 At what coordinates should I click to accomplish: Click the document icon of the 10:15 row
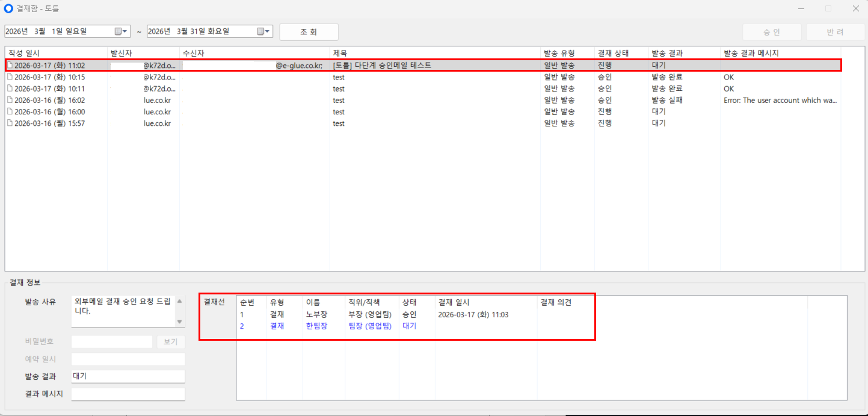10,77
